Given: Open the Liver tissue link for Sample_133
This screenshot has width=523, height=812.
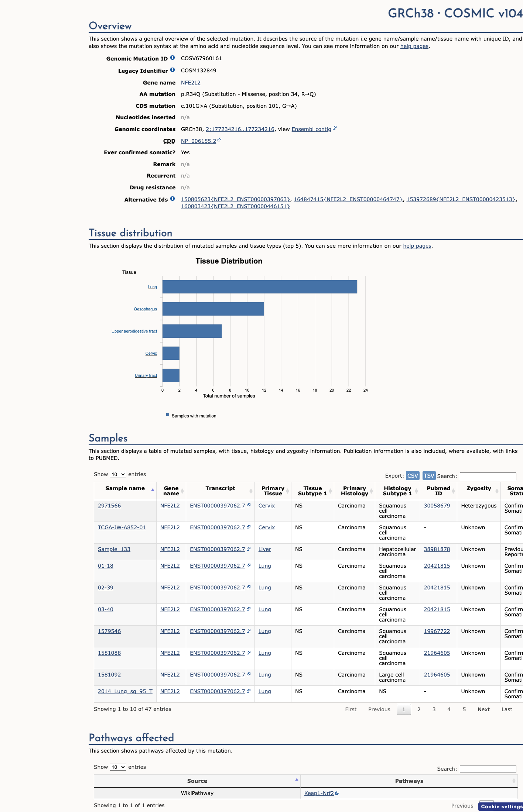Looking at the screenshot, I should [x=265, y=549].
